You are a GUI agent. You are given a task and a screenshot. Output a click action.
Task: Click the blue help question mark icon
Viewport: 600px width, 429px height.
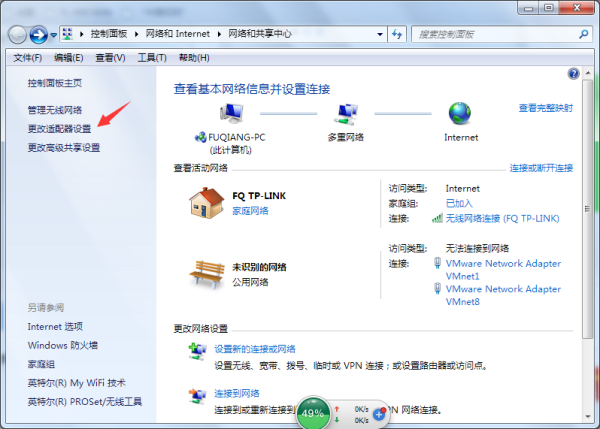click(x=573, y=73)
